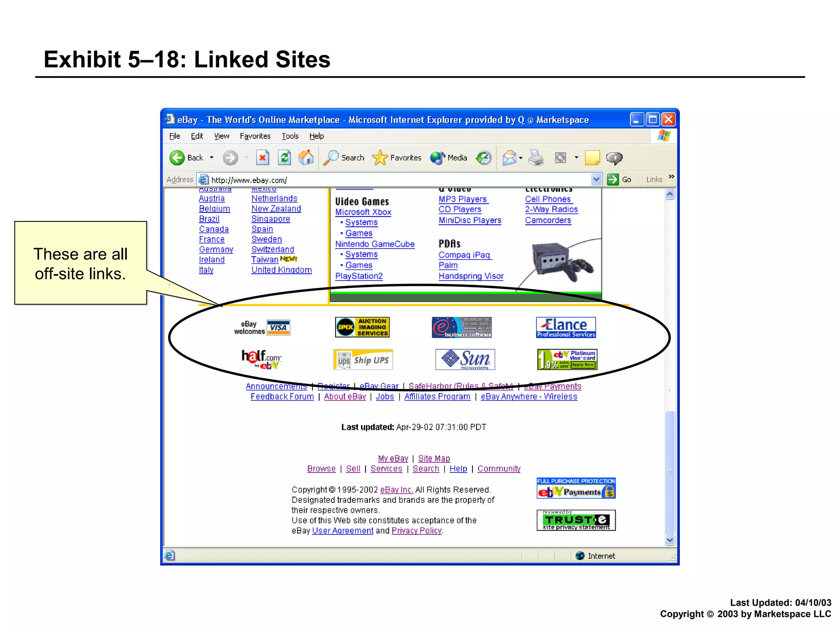
Task: Click the Refresh page icon
Action: click(x=284, y=158)
